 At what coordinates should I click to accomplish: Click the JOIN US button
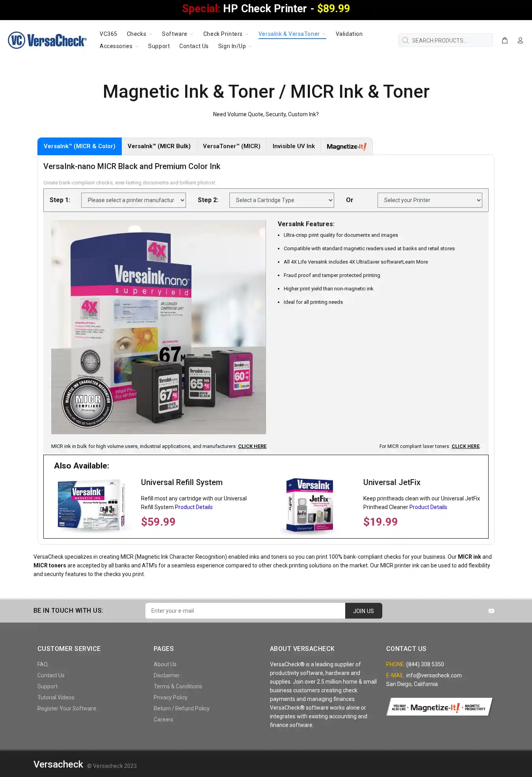[363, 611]
